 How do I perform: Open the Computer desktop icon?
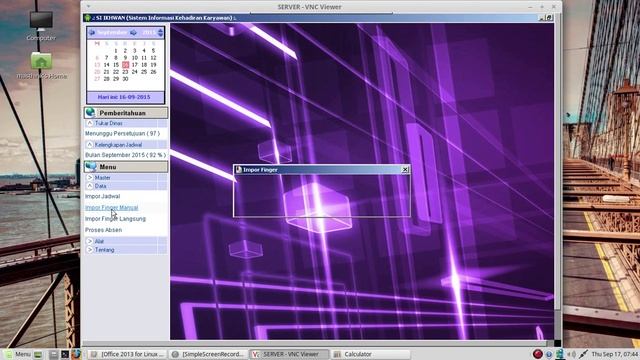pos(41,25)
